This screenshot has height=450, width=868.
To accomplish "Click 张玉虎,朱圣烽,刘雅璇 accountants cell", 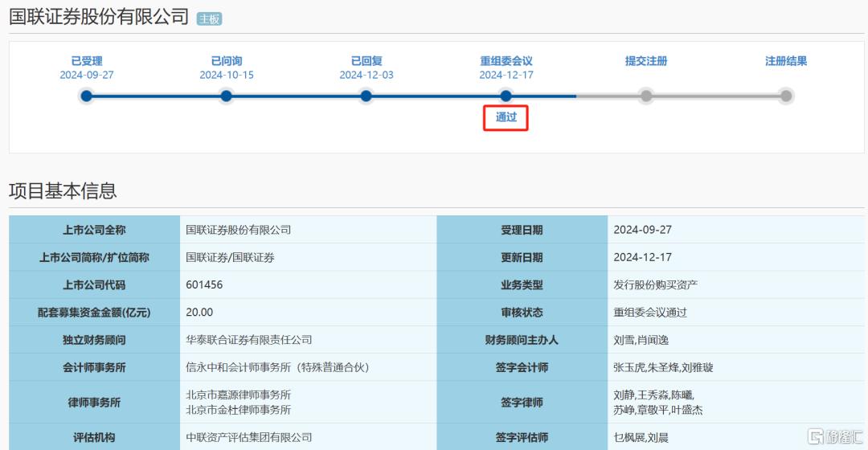I will click(735, 367).
